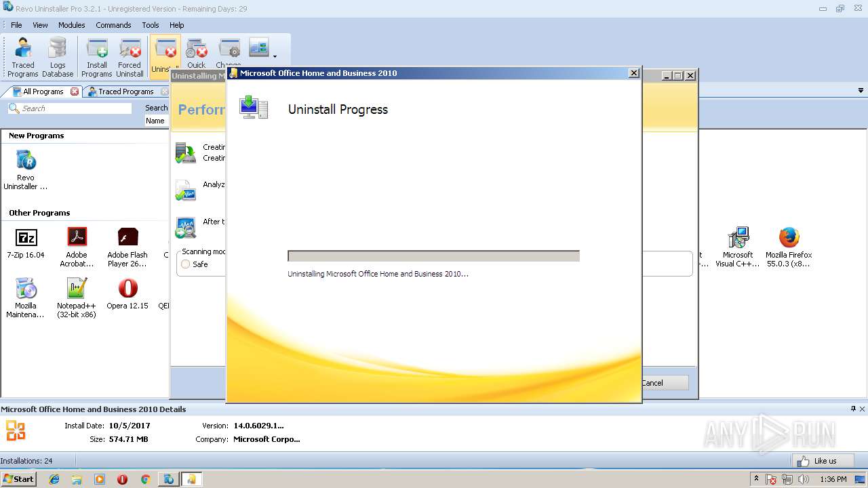This screenshot has height=488, width=868.
Task: Click the Like us button
Action: (823, 461)
